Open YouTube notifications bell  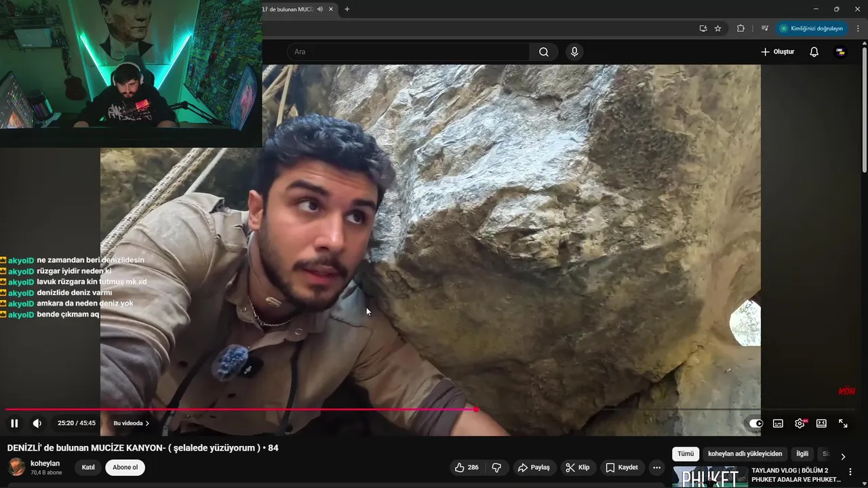click(814, 52)
